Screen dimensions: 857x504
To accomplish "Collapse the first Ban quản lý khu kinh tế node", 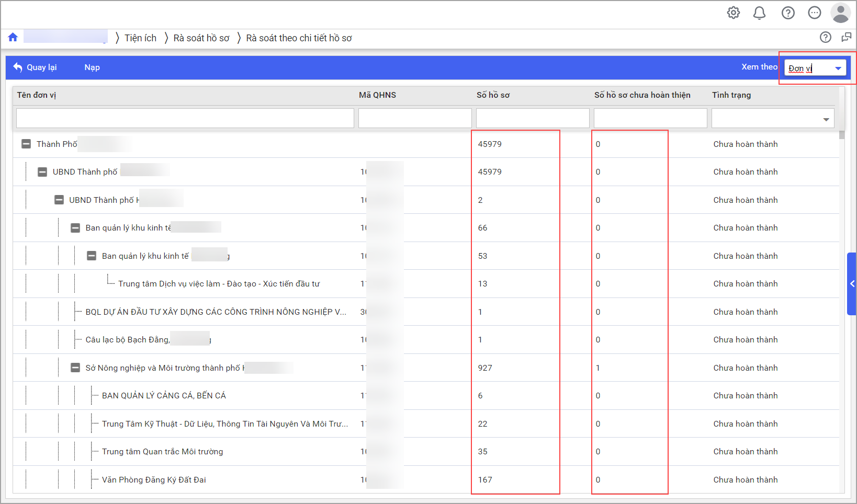I will tap(75, 228).
